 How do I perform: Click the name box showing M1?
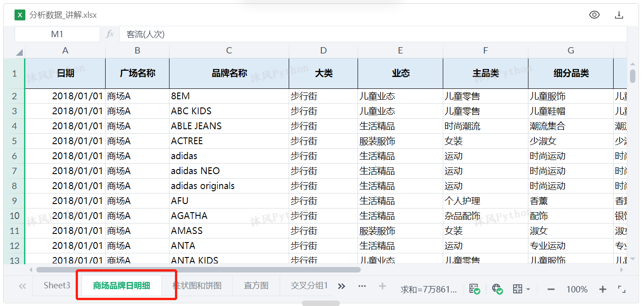[57, 34]
